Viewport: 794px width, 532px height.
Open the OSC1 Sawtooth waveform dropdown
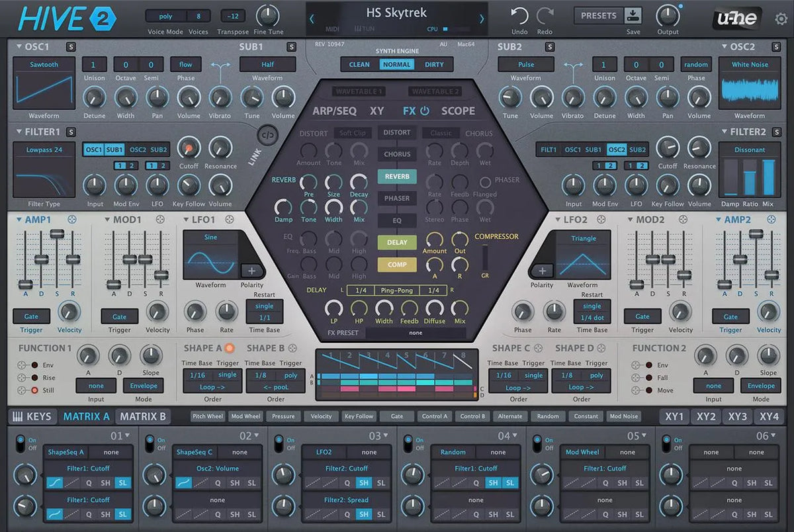[x=44, y=64]
